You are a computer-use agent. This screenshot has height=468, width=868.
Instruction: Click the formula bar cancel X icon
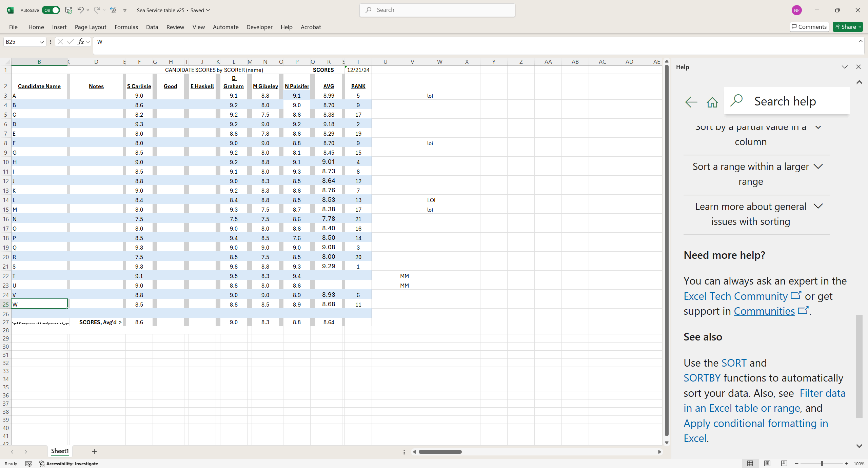(60, 42)
